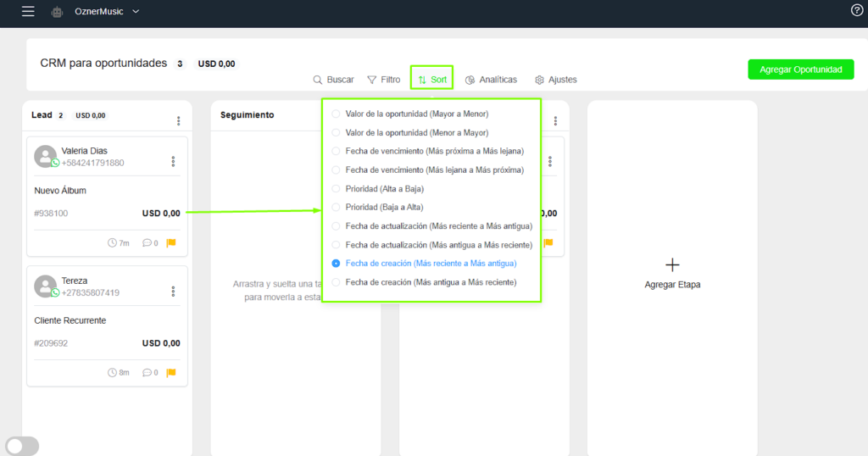This screenshot has height=456, width=868.
Task: Click the Buscar search tool
Action: point(333,80)
